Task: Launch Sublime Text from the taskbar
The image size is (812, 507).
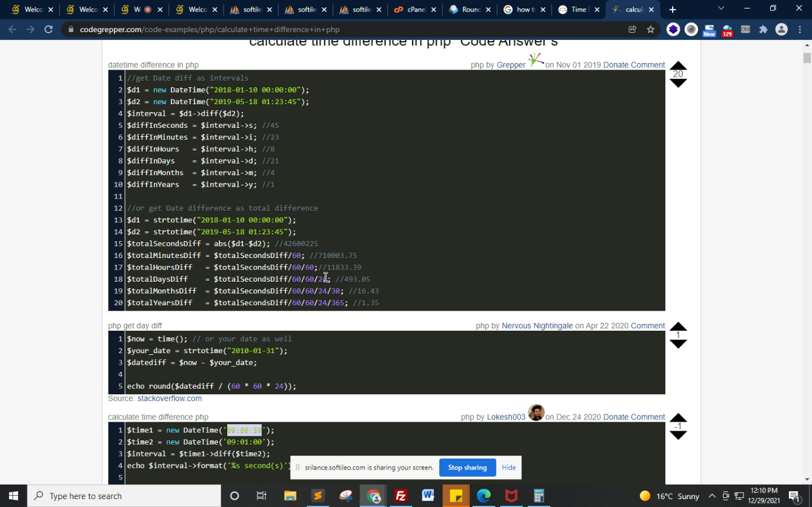Action: point(318,495)
